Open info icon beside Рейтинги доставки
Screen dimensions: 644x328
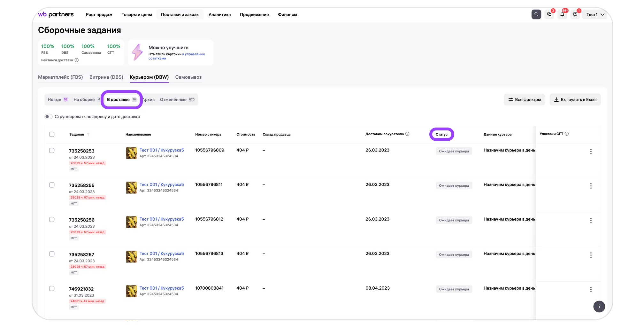click(77, 60)
